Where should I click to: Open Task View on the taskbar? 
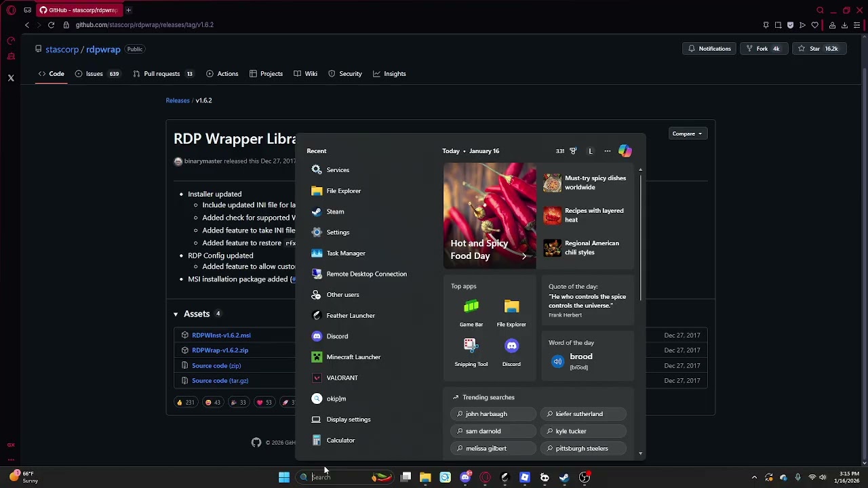pos(406,478)
